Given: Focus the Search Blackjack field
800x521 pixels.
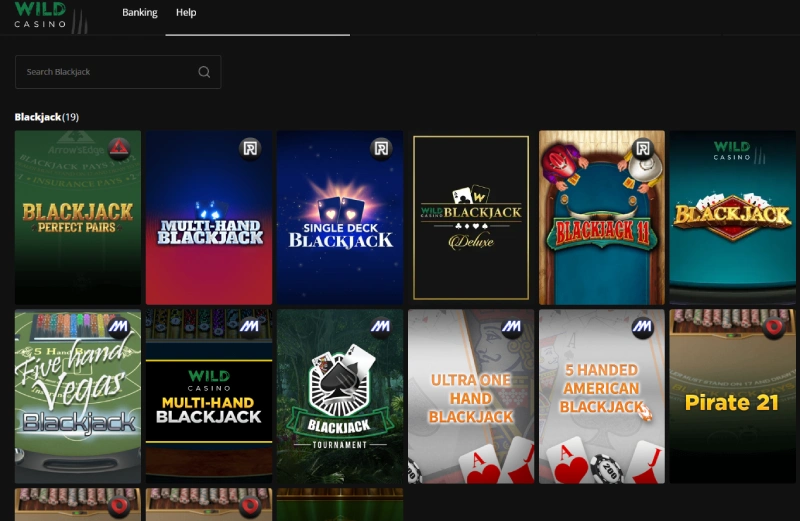Looking at the screenshot, I should coord(118,72).
